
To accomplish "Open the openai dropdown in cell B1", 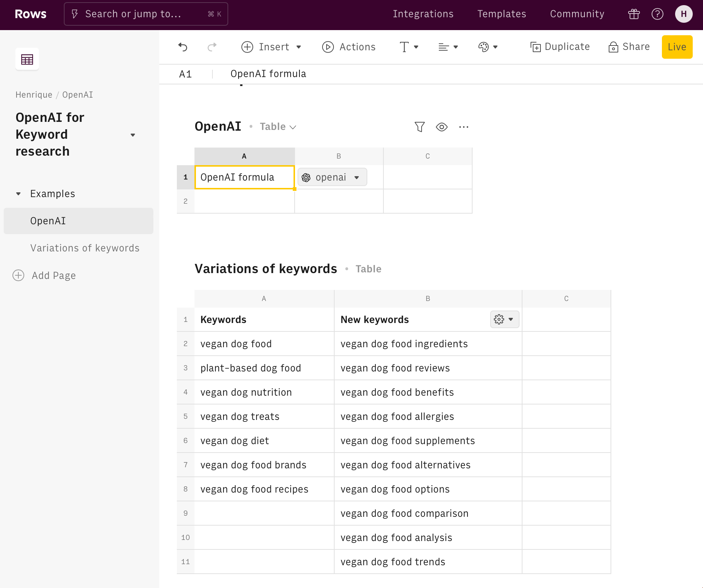I will pyautogui.click(x=332, y=177).
